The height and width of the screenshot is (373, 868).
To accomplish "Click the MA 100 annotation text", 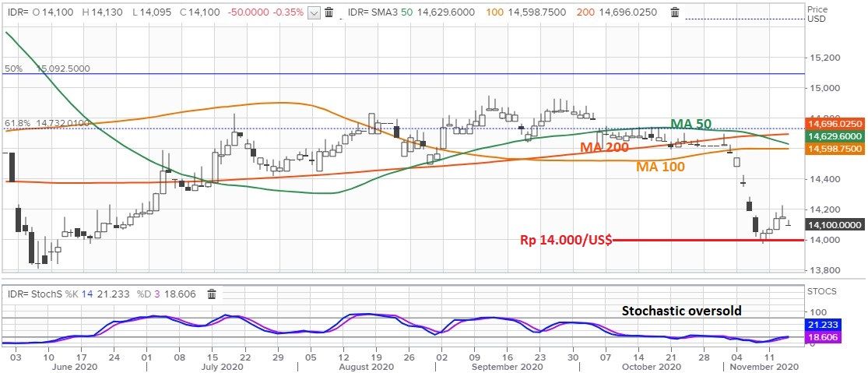I will click(x=660, y=166).
